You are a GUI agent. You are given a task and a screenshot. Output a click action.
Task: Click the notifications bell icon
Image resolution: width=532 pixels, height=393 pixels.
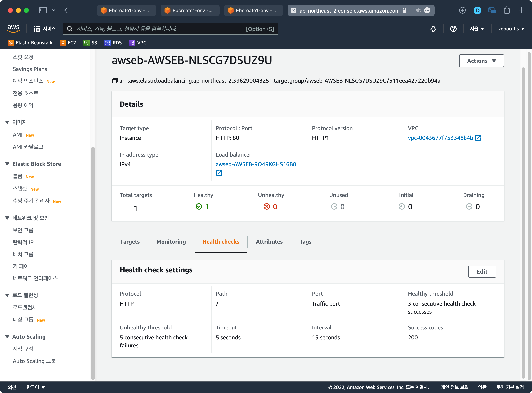coord(433,29)
